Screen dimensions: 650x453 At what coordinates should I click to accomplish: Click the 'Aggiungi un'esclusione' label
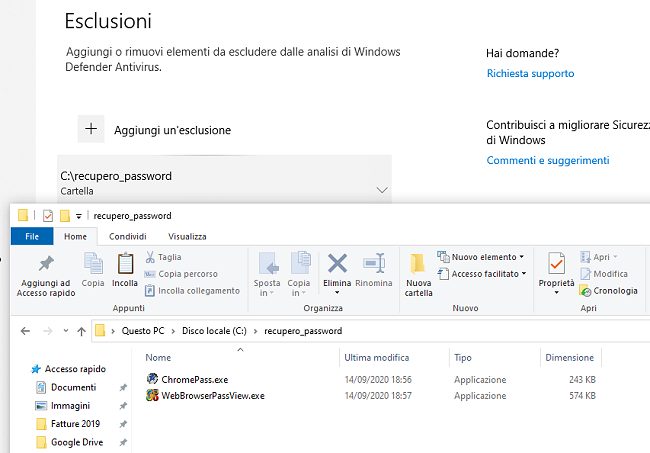click(x=172, y=130)
